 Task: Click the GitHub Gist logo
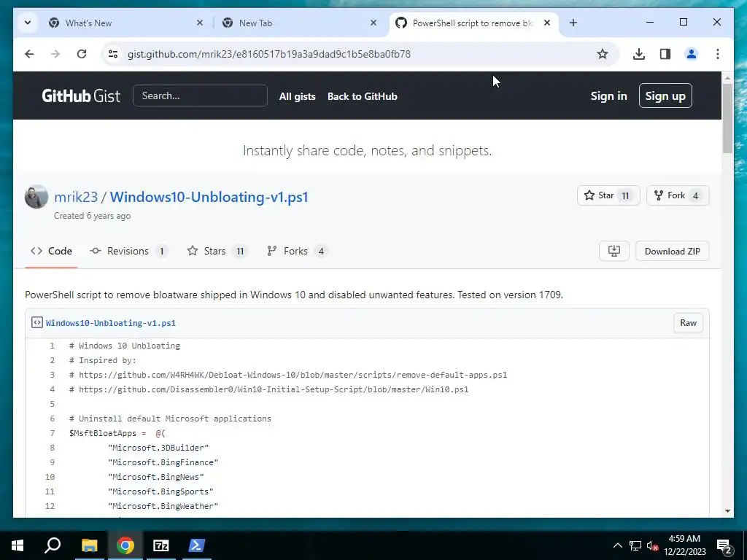pos(81,96)
